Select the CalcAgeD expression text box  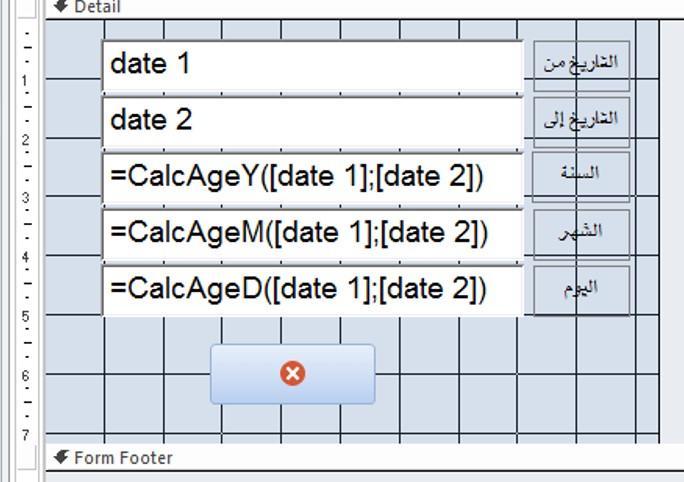312,291
